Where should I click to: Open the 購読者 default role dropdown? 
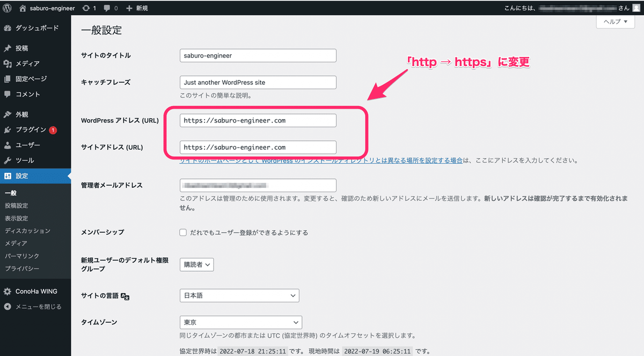coord(196,265)
